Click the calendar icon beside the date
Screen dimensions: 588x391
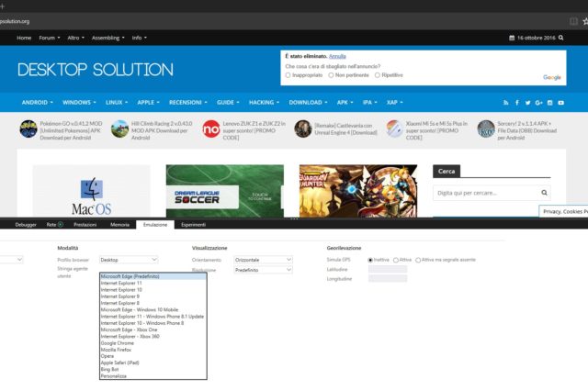[x=511, y=38]
